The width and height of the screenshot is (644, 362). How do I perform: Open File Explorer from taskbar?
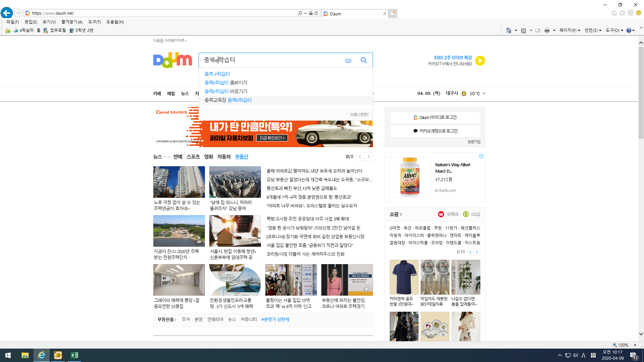click(x=25, y=355)
